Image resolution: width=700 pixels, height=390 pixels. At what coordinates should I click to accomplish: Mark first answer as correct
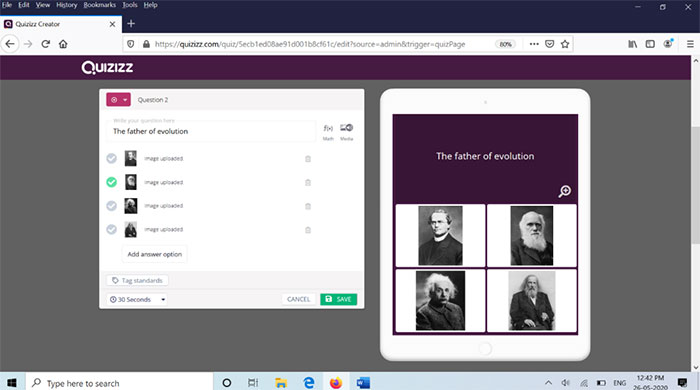(112, 158)
